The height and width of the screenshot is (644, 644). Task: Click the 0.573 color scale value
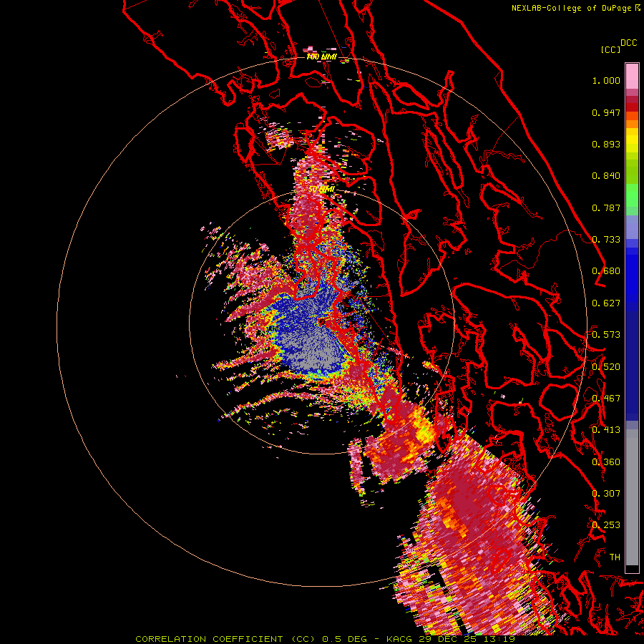click(606, 335)
